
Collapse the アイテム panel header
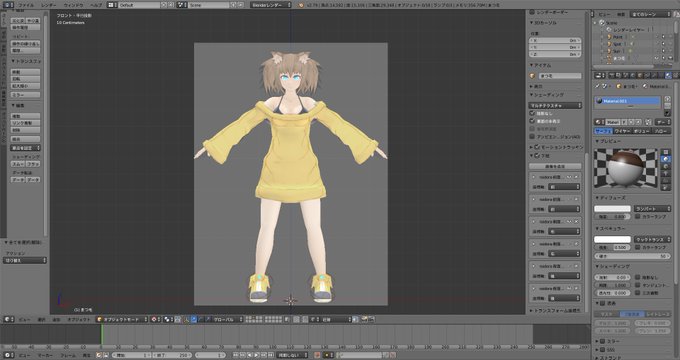pyautogui.click(x=541, y=65)
